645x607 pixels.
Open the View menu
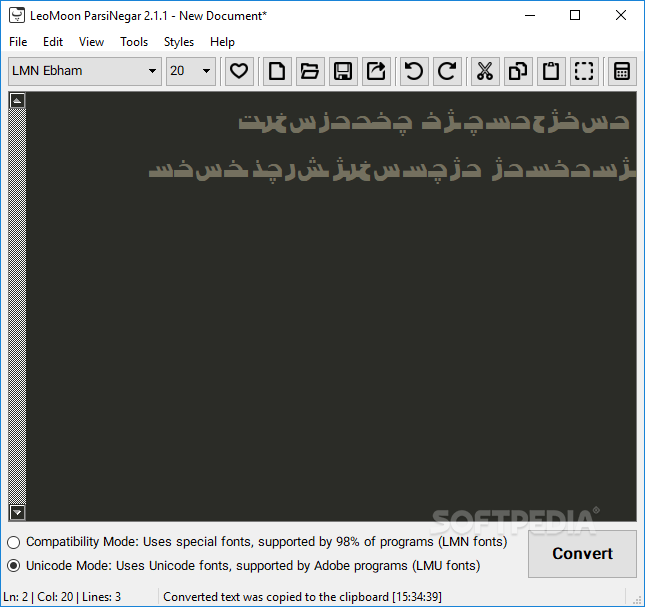click(91, 42)
